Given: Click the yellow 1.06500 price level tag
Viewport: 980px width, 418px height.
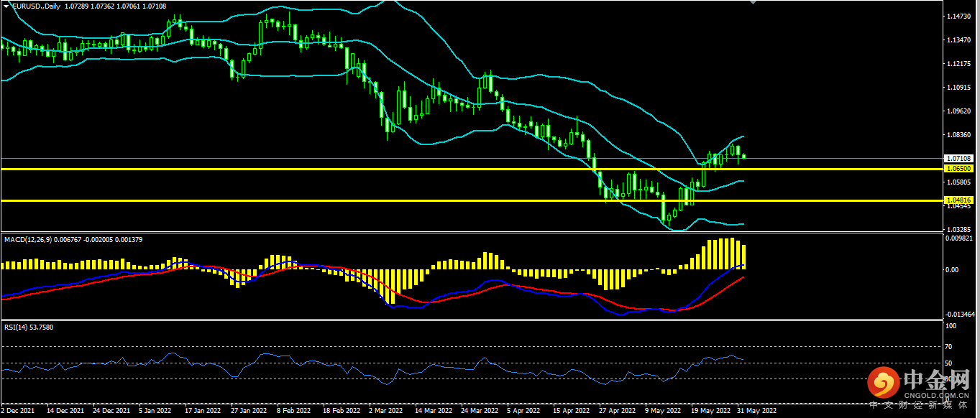Looking at the screenshot, I should [x=958, y=168].
